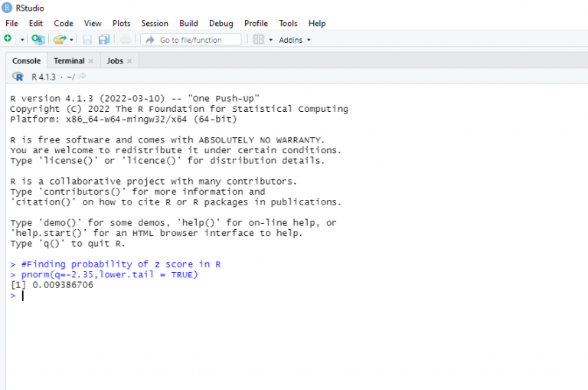Click the New File icon

(x=8, y=39)
